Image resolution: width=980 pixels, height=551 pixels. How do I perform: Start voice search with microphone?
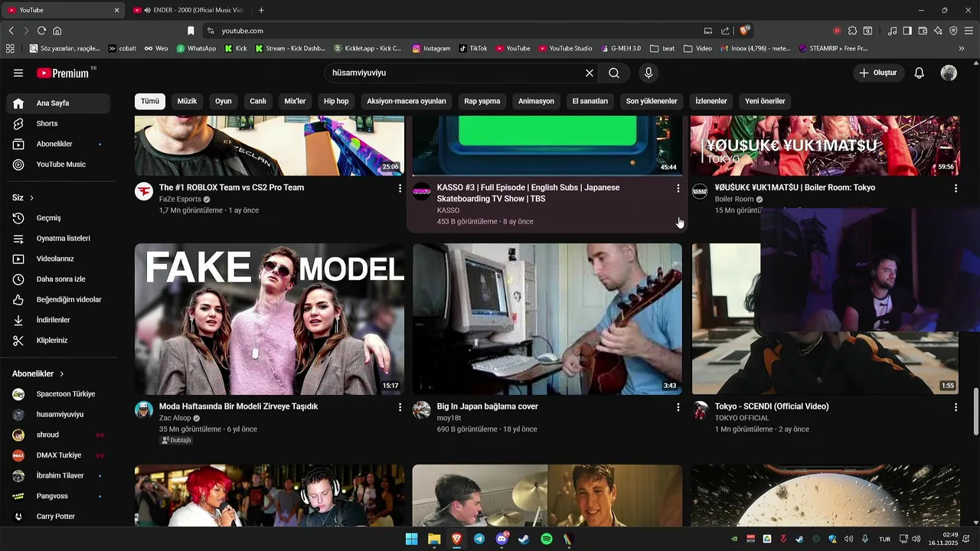pos(648,73)
